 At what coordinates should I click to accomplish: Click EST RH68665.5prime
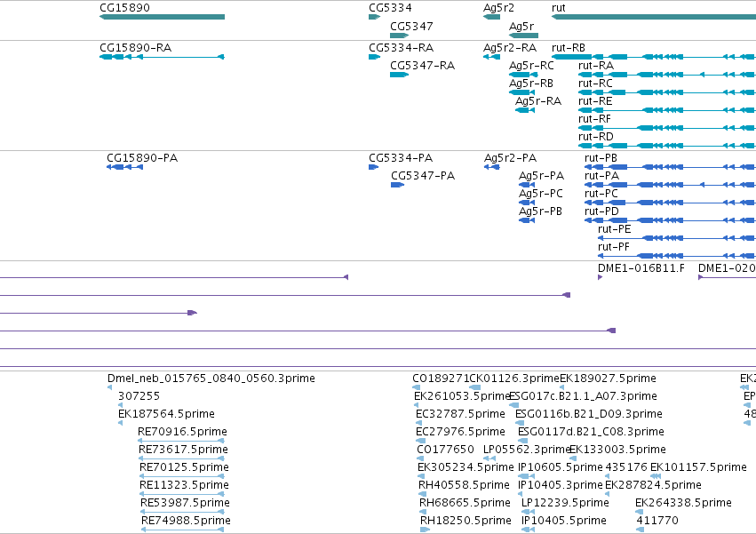(465, 503)
